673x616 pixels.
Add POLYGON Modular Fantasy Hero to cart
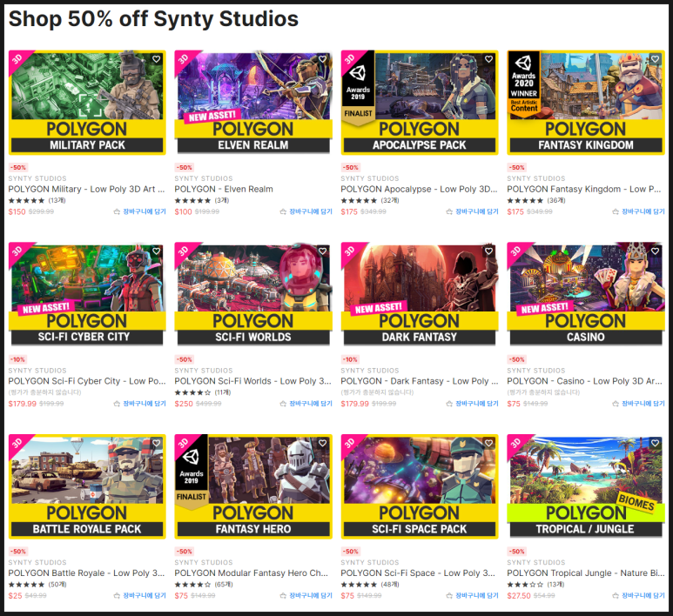coord(306,595)
